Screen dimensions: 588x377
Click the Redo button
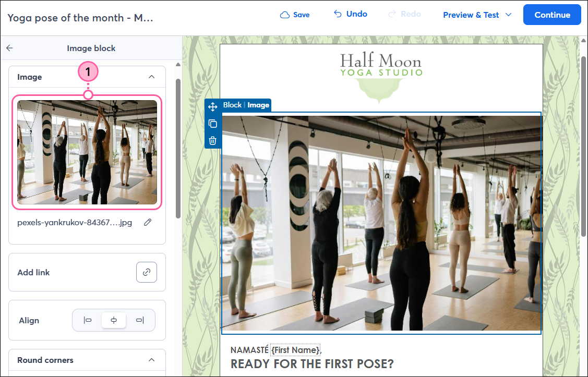coord(405,14)
